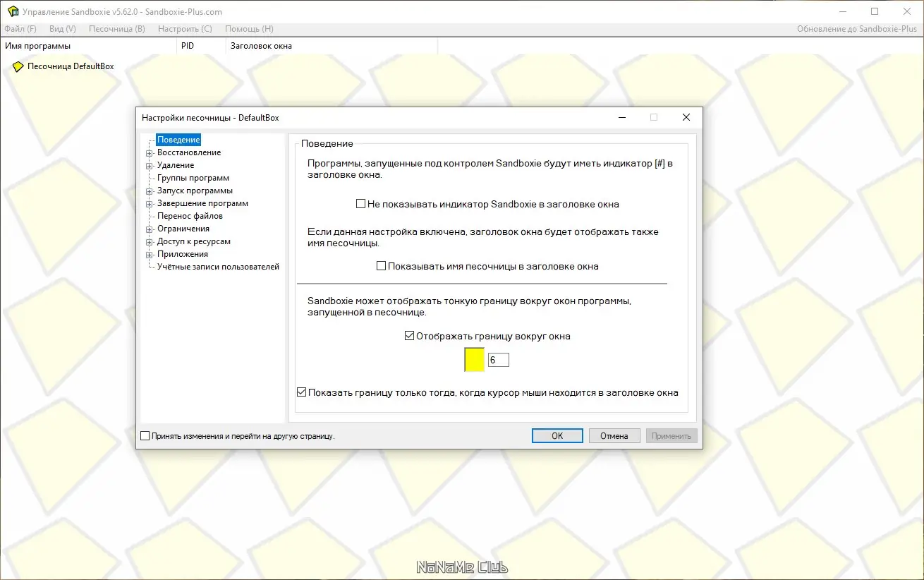This screenshot has height=580, width=924.
Task: Select Ограничения in the settings tree
Action: tap(183, 229)
